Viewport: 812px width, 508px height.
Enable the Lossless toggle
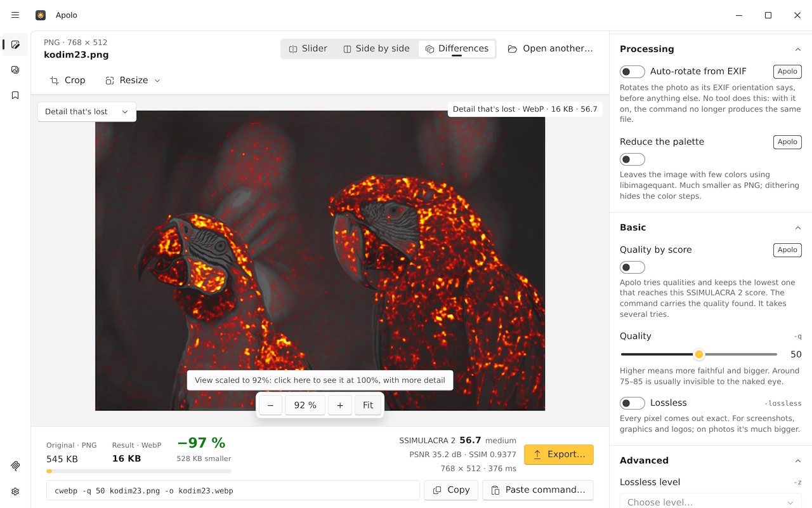click(x=632, y=403)
